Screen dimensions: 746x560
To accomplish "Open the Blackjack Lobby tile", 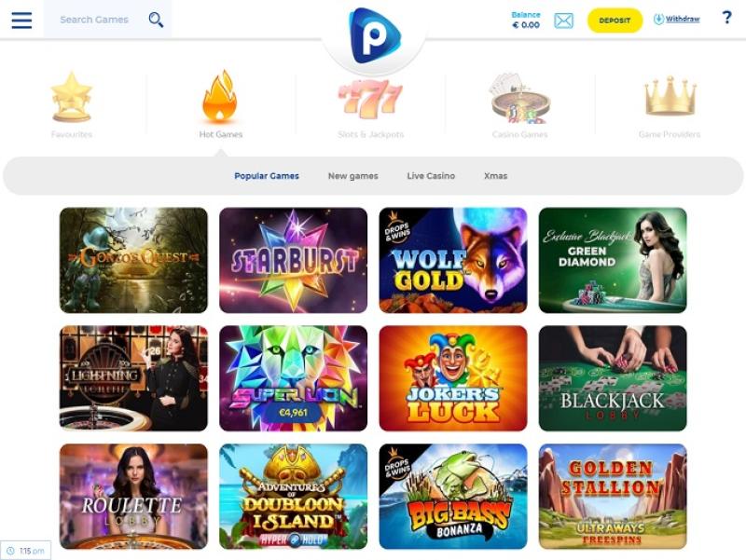I will tap(613, 378).
